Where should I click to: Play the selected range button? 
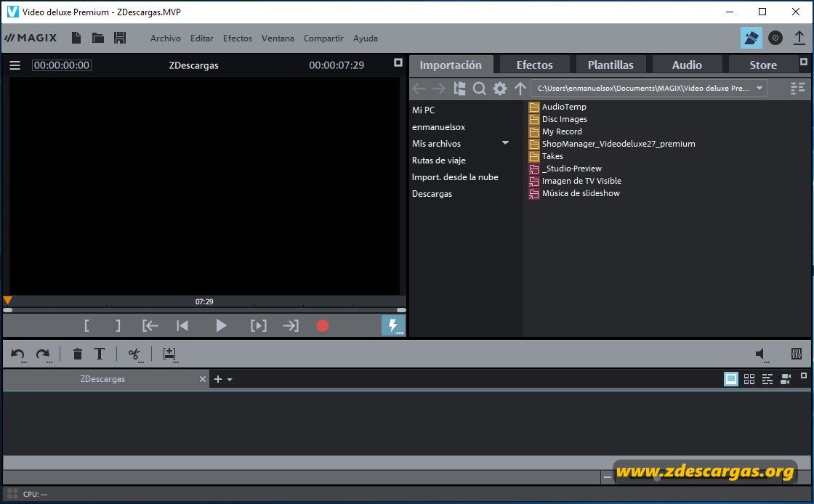259,325
